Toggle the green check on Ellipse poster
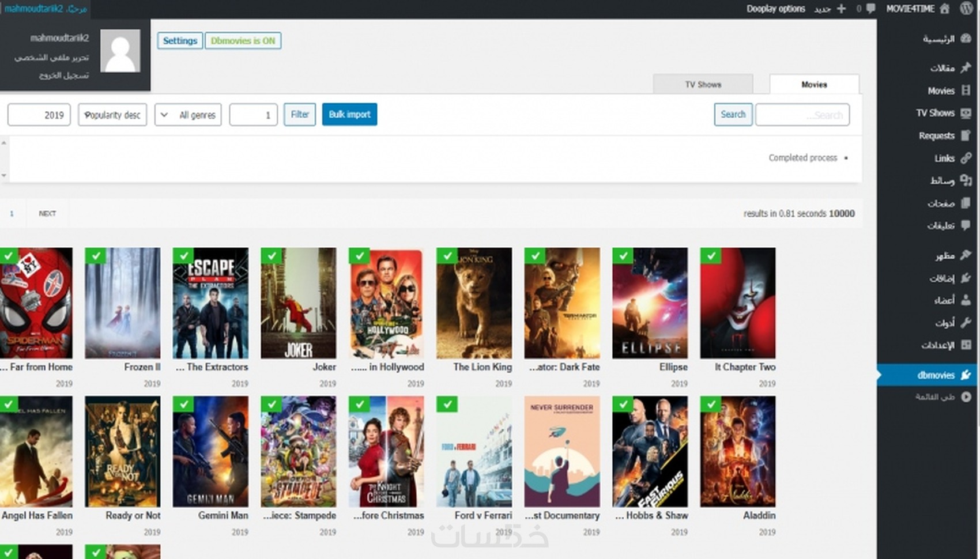This screenshot has width=980, height=559. (623, 255)
